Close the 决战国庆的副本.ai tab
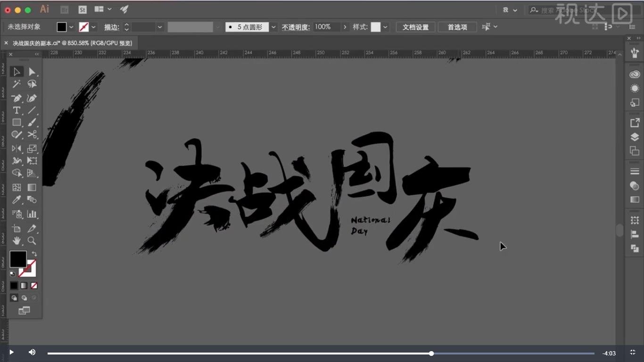Screen dimensions: 644x362 coord(6,43)
